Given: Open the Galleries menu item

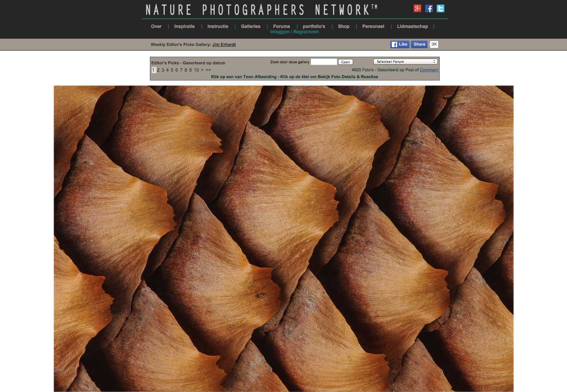Looking at the screenshot, I should [251, 26].
